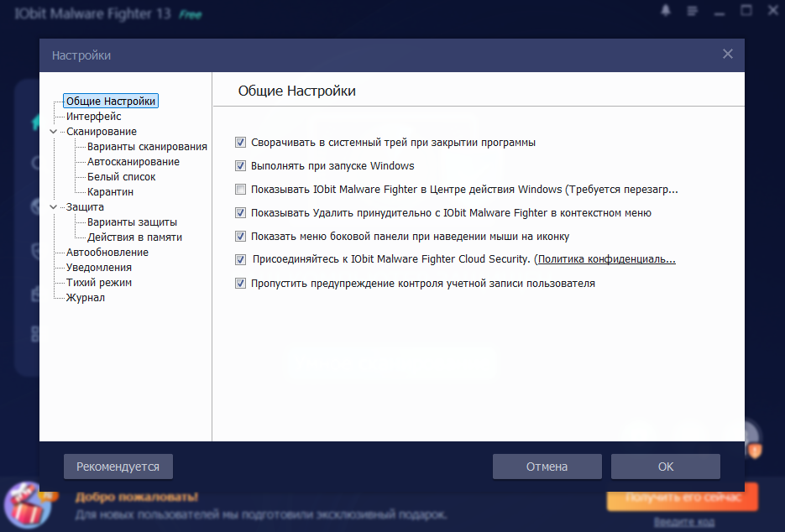Toggle skip User Account Control warning checkbox

[x=240, y=284]
